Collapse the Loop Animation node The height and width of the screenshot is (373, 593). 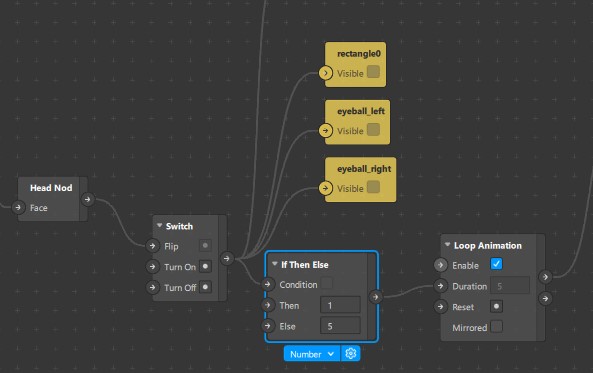click(447, 244)
